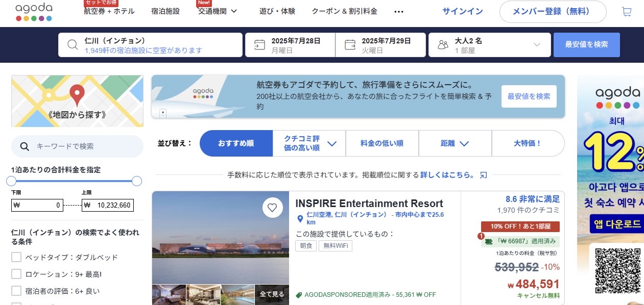The height and width of the screenshot is (305, 644).
Task: Click the maximum price slider handle
Action: pos(137,181)
